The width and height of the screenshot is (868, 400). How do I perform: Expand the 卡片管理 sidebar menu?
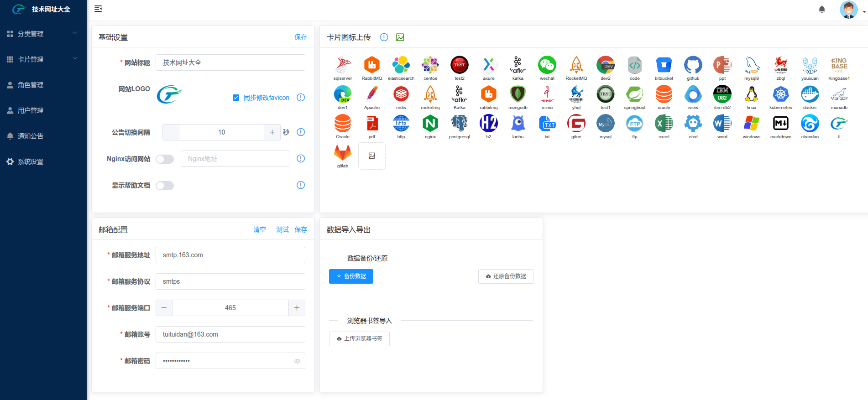pos(43,59)
